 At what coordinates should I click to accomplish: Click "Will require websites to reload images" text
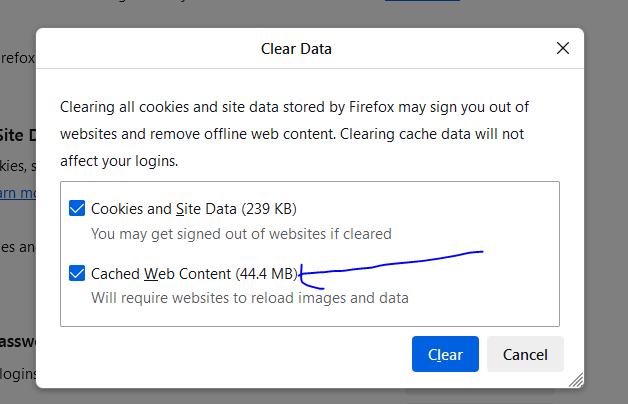(207, 298)
